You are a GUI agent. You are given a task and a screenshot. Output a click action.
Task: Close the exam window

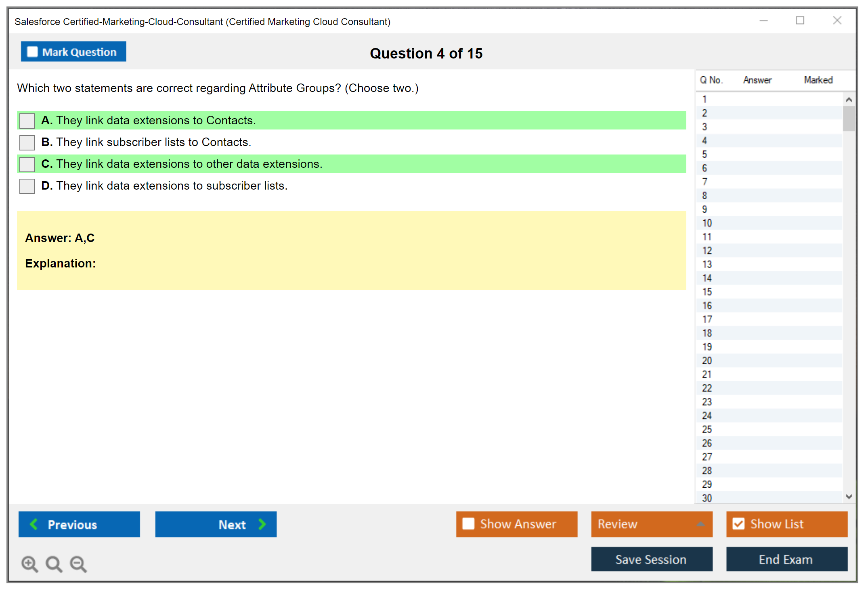pos(837,21)
